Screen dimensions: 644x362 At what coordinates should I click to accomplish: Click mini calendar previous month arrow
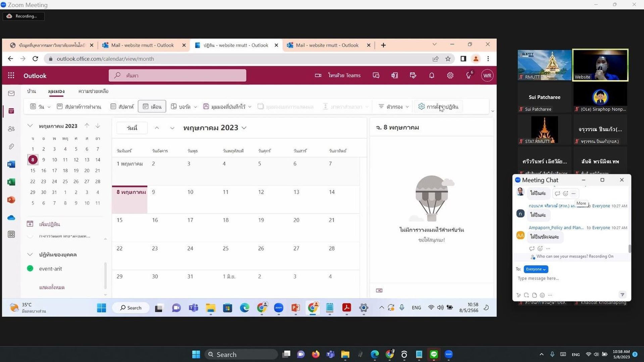point(87,125)
